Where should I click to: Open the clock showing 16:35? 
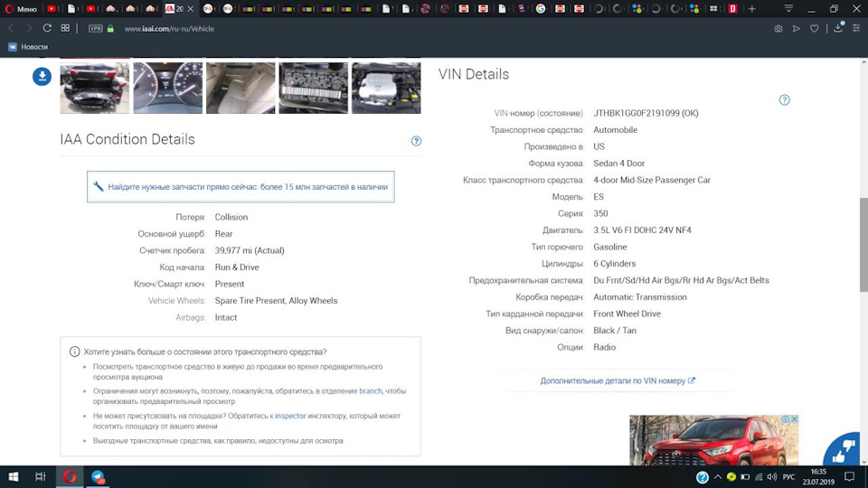point(818,477)
